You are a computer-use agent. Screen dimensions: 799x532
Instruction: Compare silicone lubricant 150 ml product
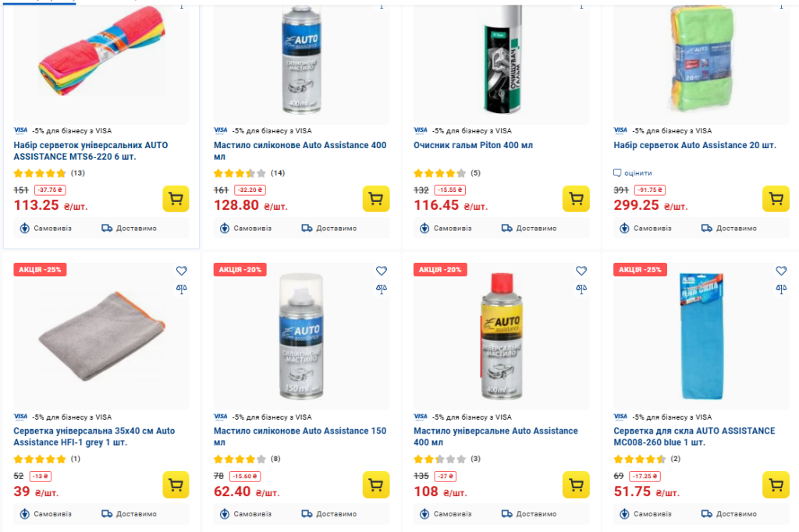point(382,289)
